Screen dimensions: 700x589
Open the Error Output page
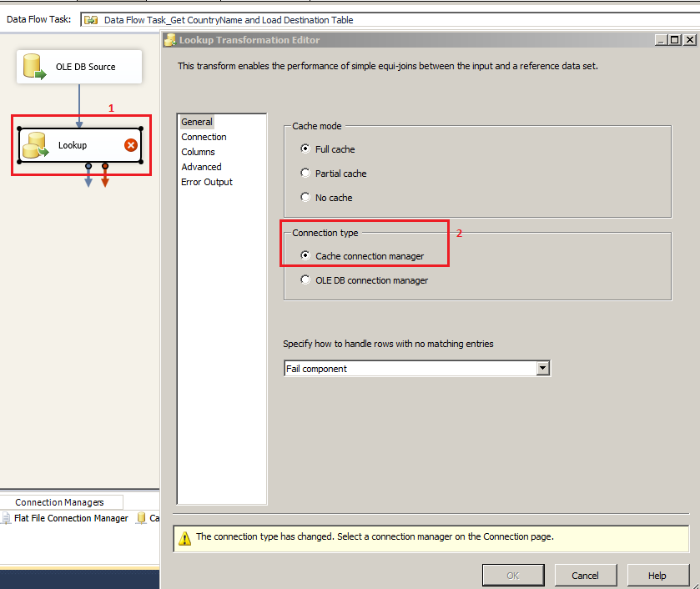pyautogui.click(x=206, y=182)
